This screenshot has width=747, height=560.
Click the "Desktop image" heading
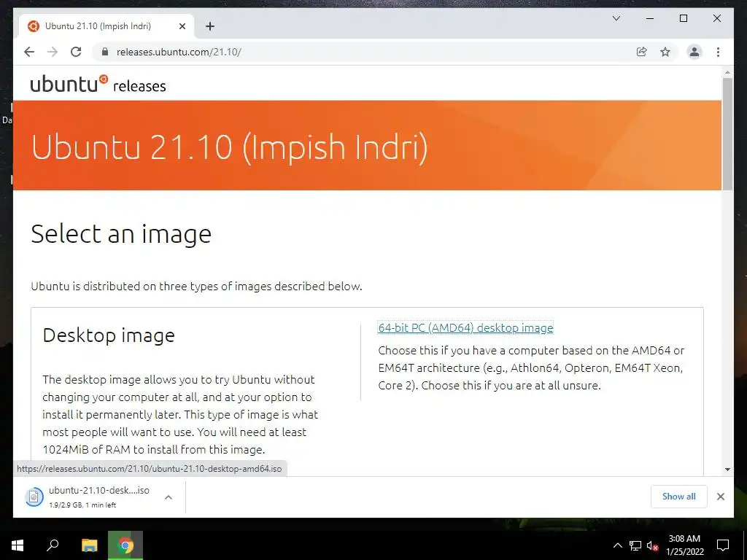click(x=109, y=335)
